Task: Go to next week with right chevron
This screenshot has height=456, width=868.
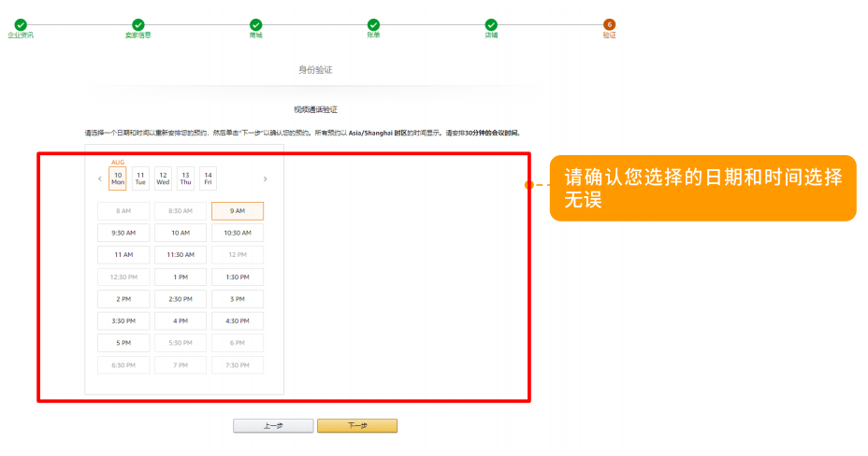Action: 265,178
